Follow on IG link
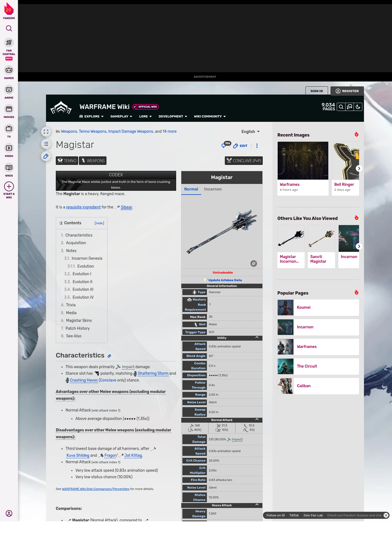The width and height of the screenshot is (392, 545). coord(275,515)
